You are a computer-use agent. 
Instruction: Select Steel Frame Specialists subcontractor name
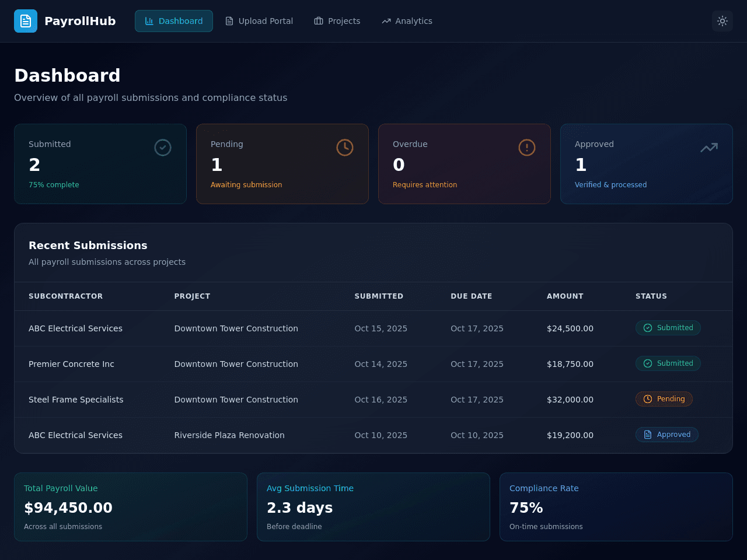pyautogui.click(x=76, y=400)
